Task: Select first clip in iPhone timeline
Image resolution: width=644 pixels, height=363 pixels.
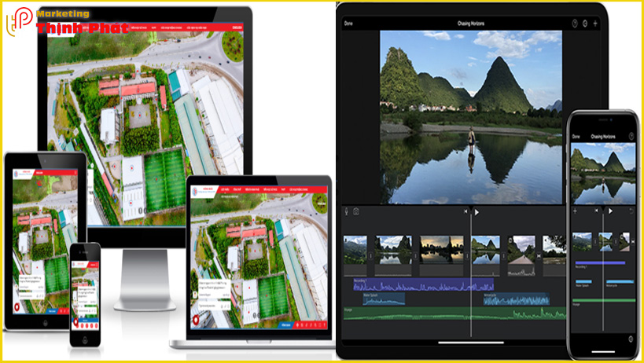Action: click(x=582, y=242)
